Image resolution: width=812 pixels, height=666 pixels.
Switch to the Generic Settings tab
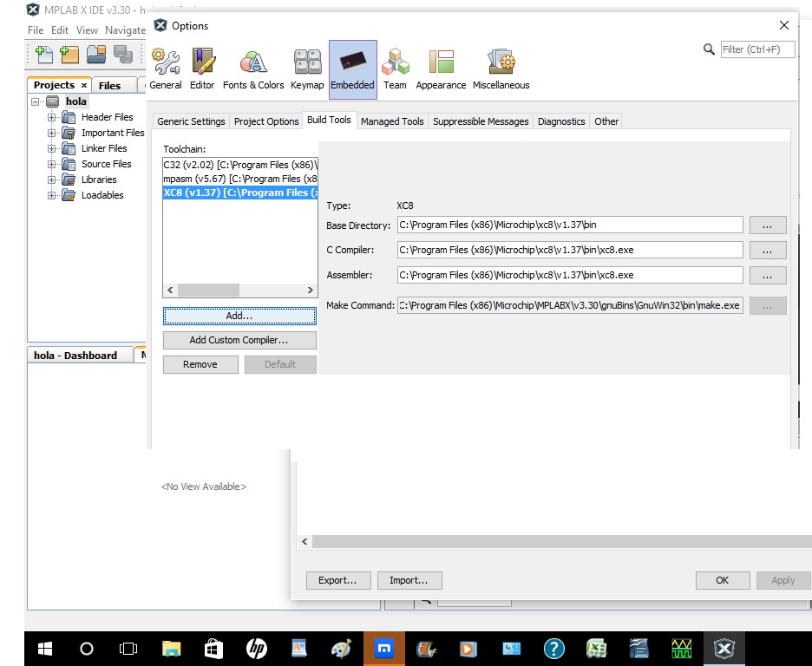pyautogui.click(x=191, y=121)
